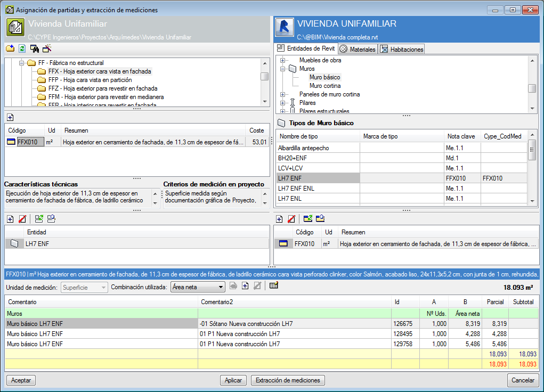Click the green refresh arrows icon above the chapter tree

[x=22, y=48]
